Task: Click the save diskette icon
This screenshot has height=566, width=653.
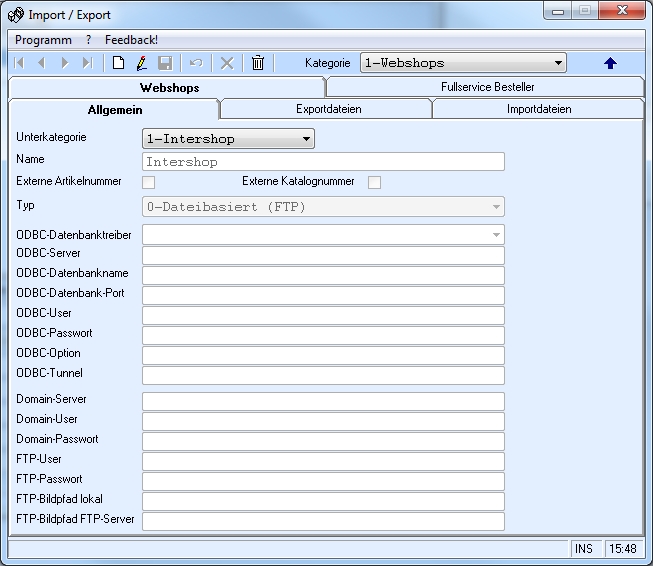Action: point(165,63)
